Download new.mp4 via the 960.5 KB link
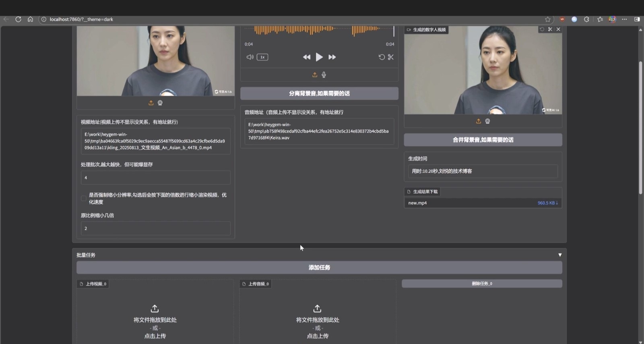This screenshot has width=644, height=344. (x=547, y=203)
